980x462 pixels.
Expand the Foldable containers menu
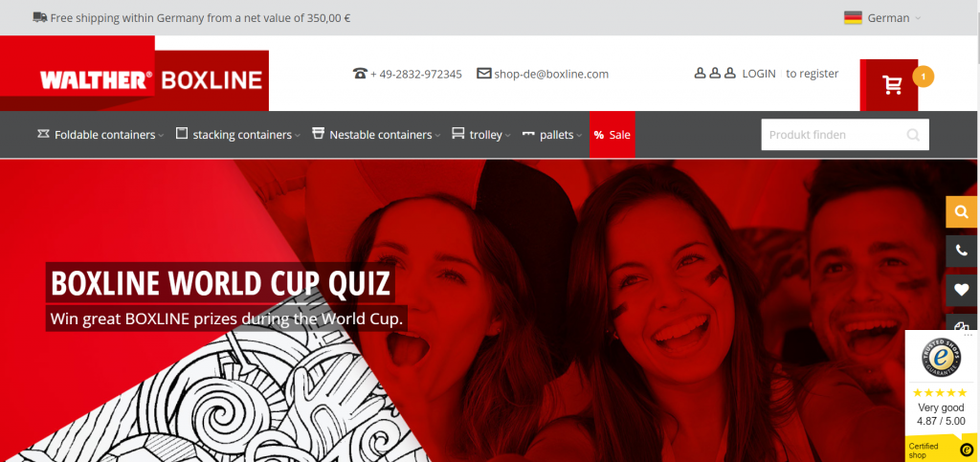click(100, 134)
